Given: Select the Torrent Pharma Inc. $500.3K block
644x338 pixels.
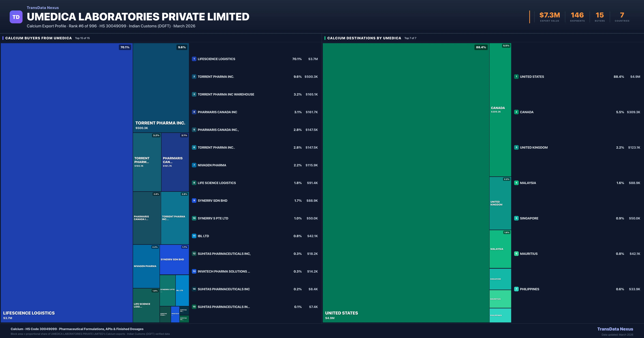Looking at the screenshot, I should 161,87.
